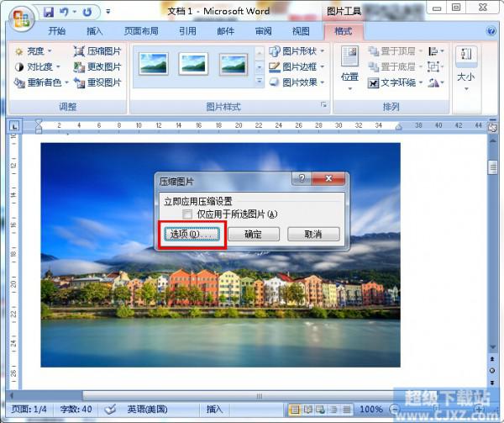
Task: Open the Picture Border (图片边框) dropdown
Action: [296, 66]
